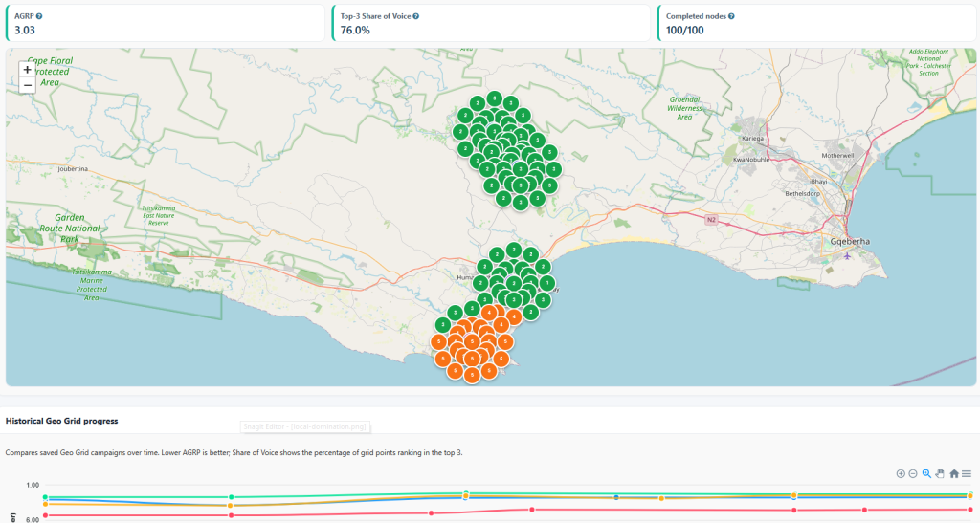Activate the chart panning hand tool
This screenshot has height=523, width=980.
coord(940,473)
